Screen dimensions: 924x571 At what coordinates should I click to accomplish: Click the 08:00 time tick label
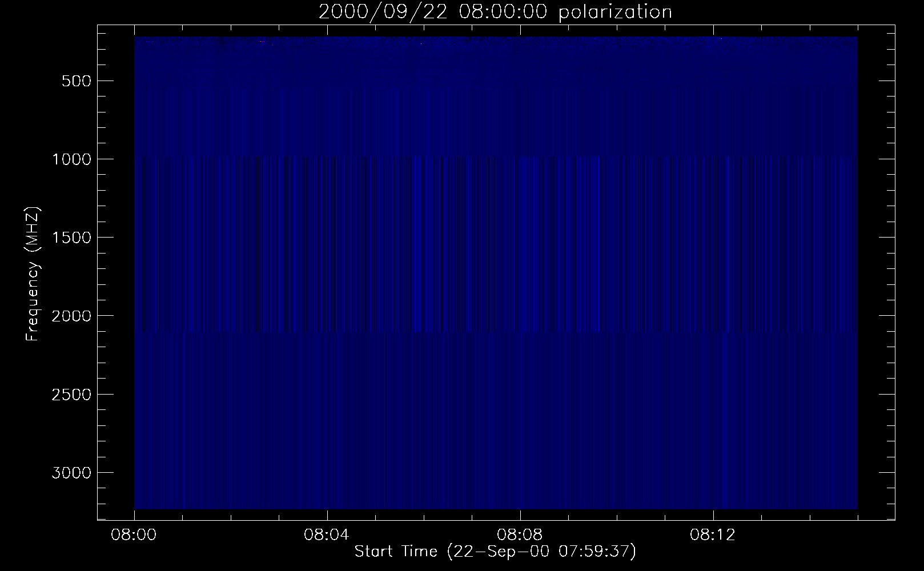point(134,535)
